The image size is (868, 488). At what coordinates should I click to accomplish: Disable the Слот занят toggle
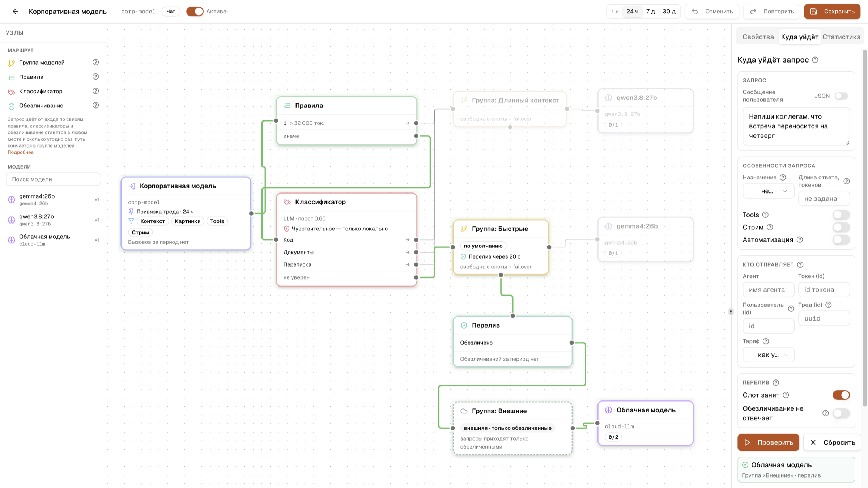coord(841,395)
